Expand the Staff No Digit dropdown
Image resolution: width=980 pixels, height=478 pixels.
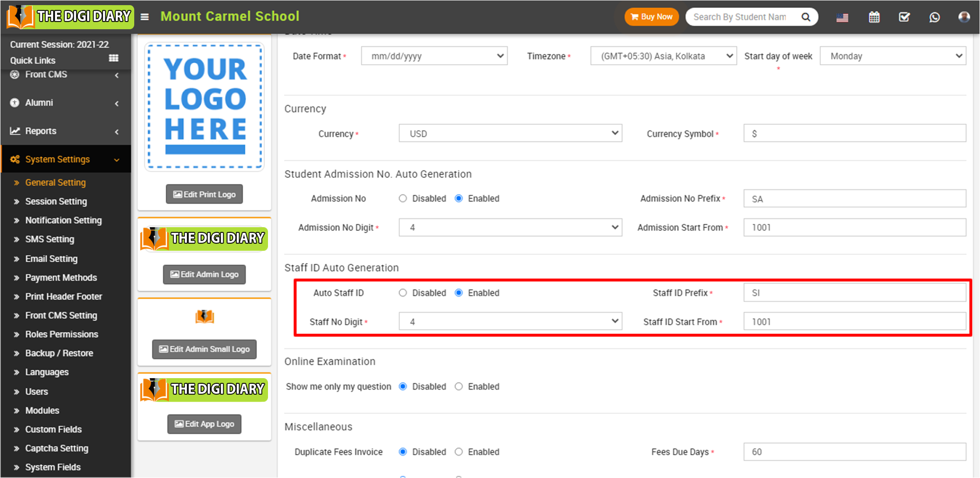pyautogui.click(x=510, y=321)
